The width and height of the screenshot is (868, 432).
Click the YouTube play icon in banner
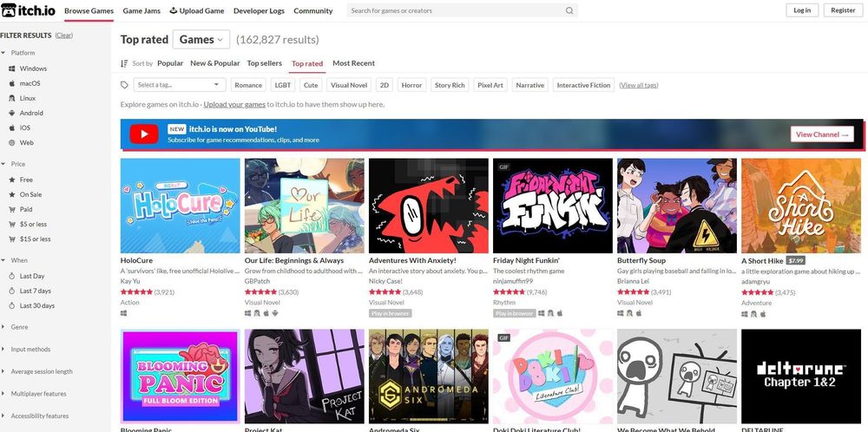(x=144, y=134)
